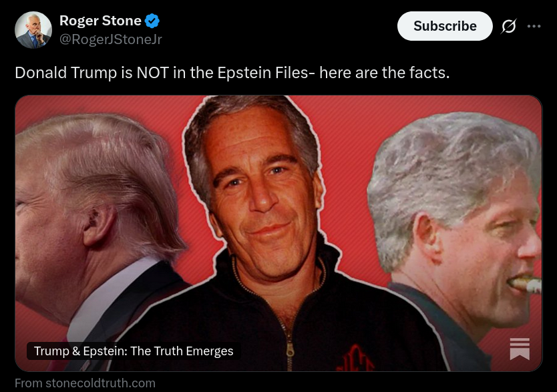Open the Roger Stone display name link
Viewport: 557px width, 392px height.
tap(100, 21)
